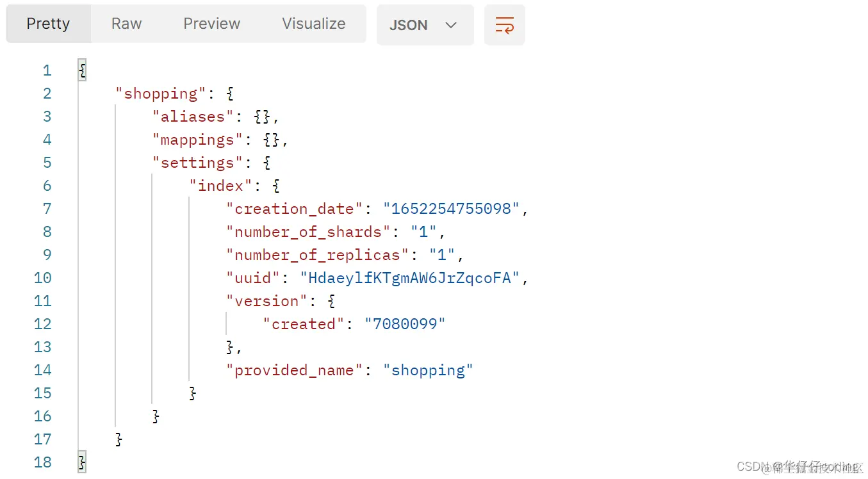Click the "provided_name" key
This screenshot has height=479, width=868.
point(295,370)
